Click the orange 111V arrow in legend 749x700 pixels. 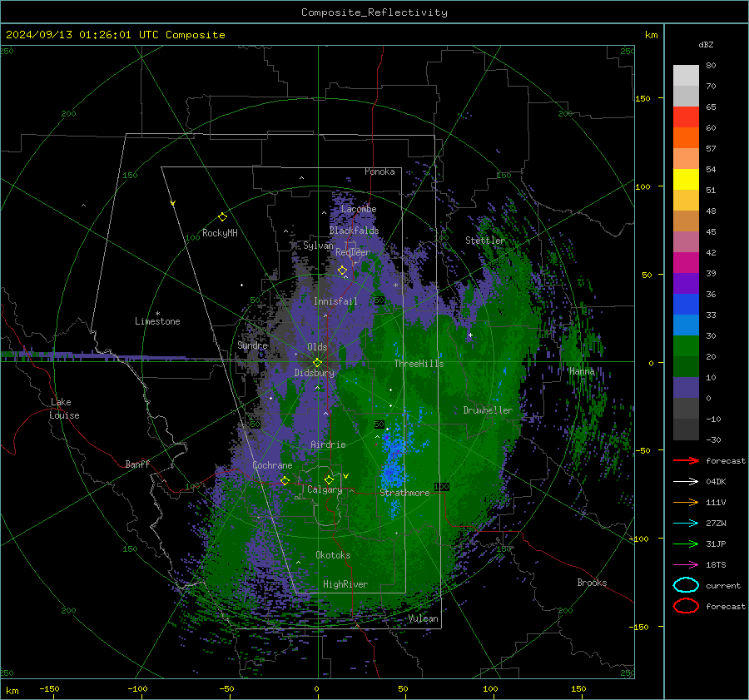click(x=686, y=502)
